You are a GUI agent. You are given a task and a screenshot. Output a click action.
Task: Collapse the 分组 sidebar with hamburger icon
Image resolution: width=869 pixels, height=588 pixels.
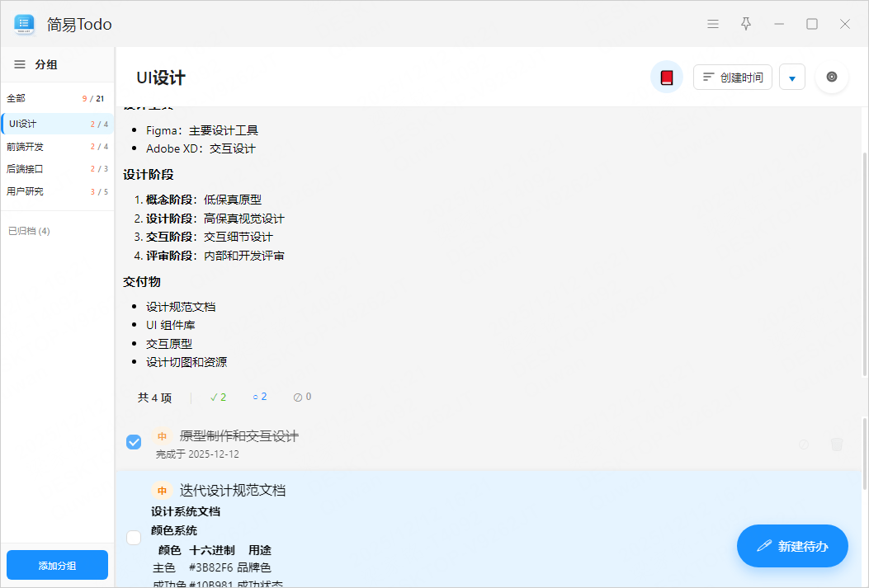pos(20,64)
